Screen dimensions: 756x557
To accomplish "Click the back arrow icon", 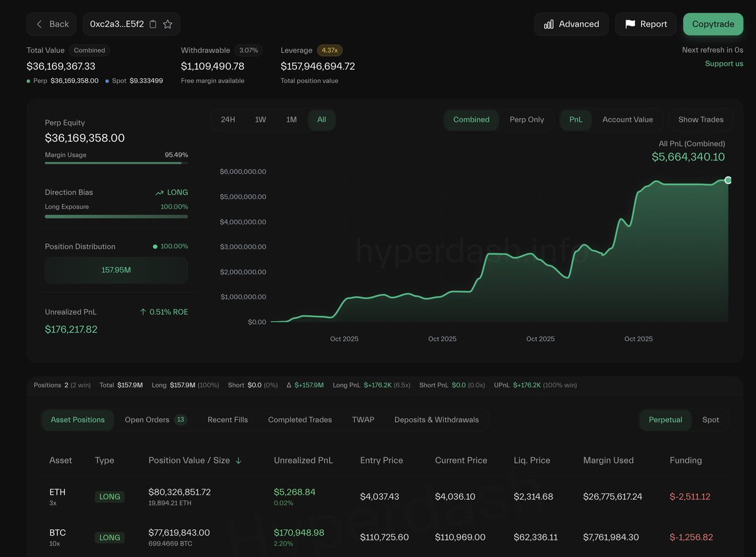I will pos(39,24).
